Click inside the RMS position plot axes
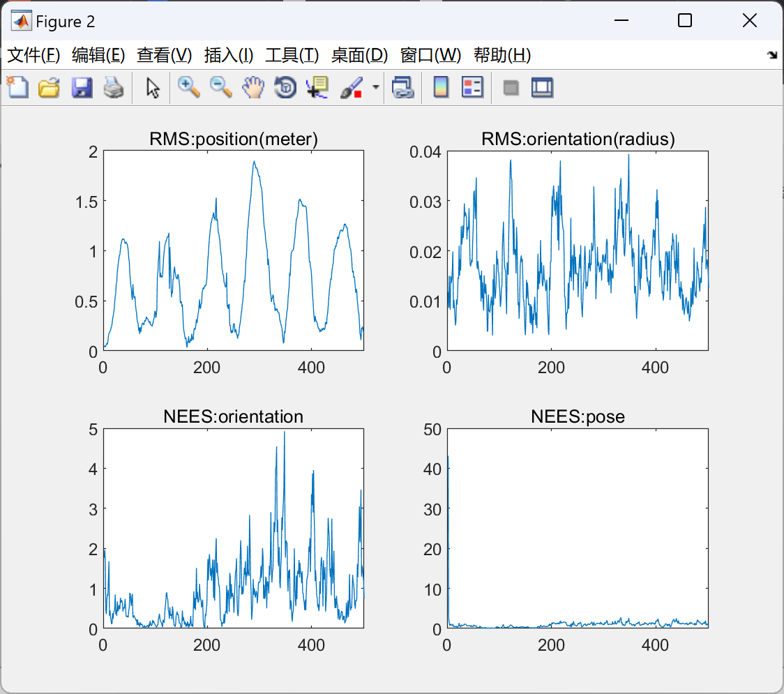The height and width of the screenshot is (694, 784). [234, 250]
